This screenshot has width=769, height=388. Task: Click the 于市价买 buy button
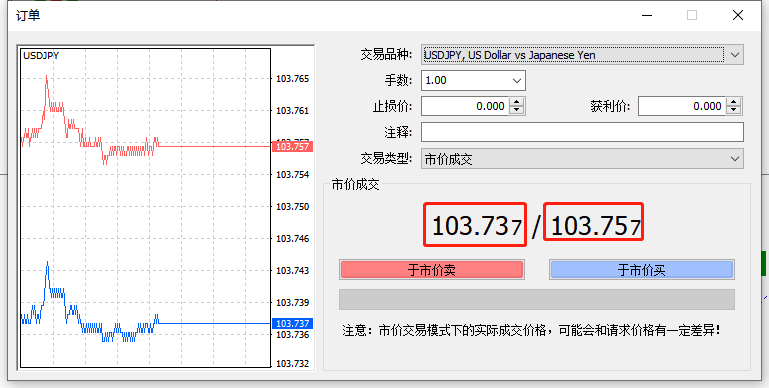coord(641,270)
